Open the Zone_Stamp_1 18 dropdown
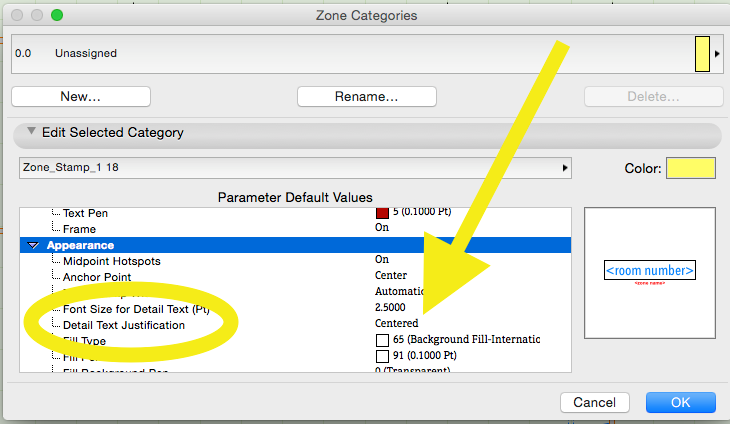Viewport: 730px width, 424px height. pos(294,168)
